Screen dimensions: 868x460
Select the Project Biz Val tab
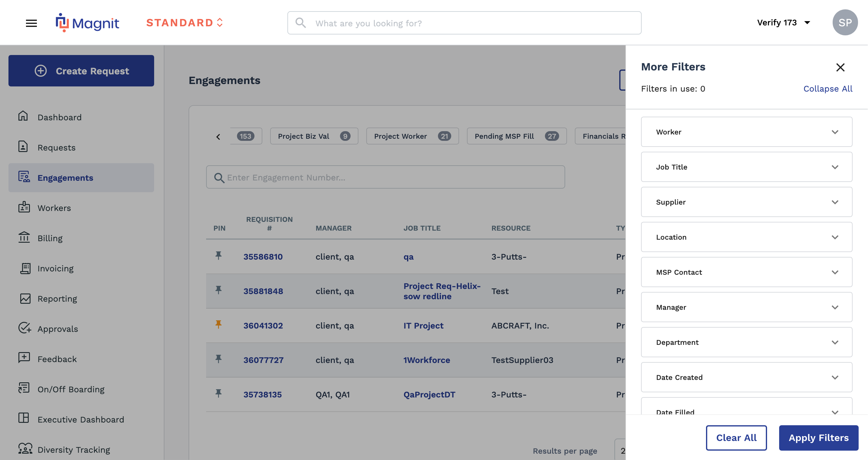point(314,136)
